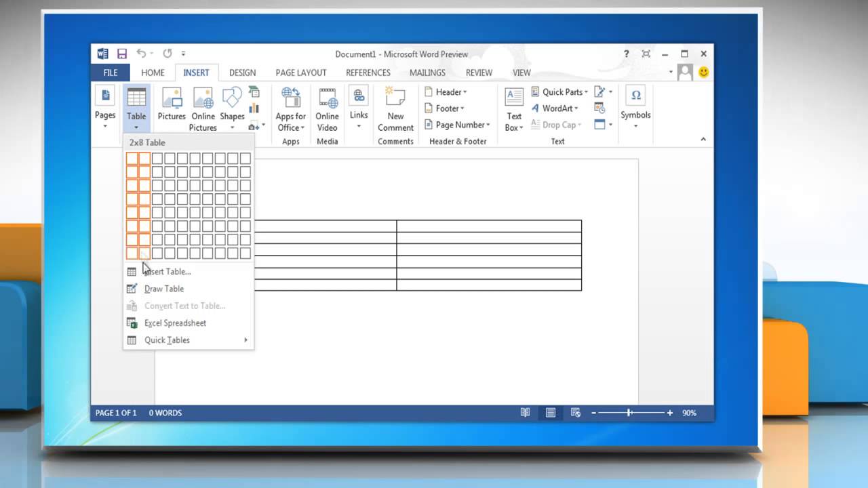Screen dimensions: 868x488
Task: Open Customize Quick Access Toolbar arrow
Action: coord(183,54)
